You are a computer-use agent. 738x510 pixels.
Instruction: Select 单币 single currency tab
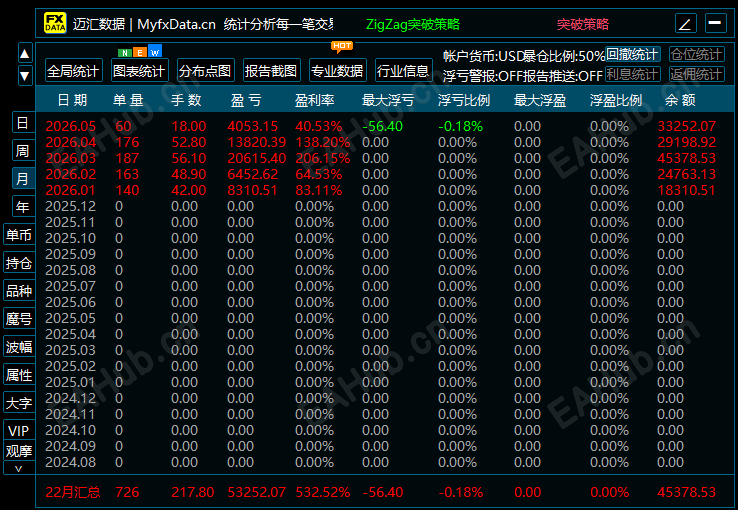click(19, 235)
